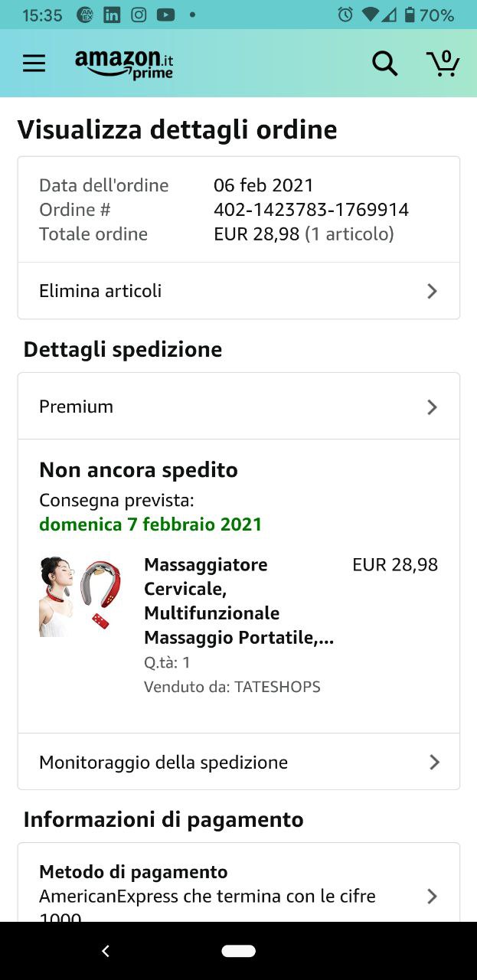Tap the alarm clock status icon

point(345,15)
